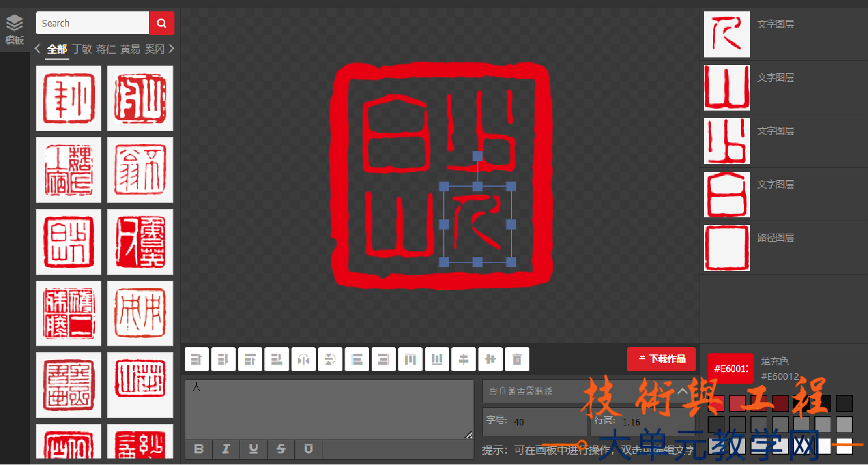Viewport: 868px width, 465px height.
Task: Expand the font family dropdown
Action: tap(682, 391)
